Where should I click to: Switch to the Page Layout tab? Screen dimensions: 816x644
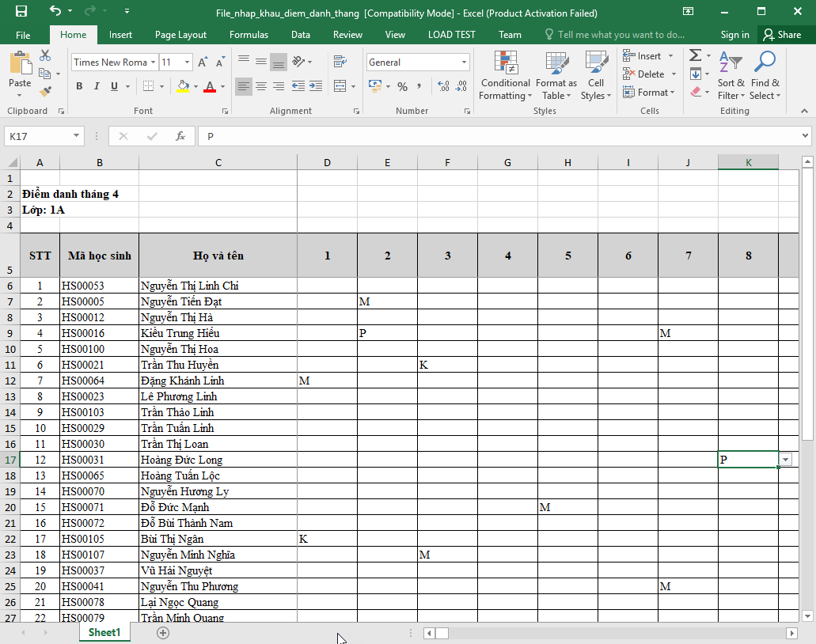(x=180, y=34)
